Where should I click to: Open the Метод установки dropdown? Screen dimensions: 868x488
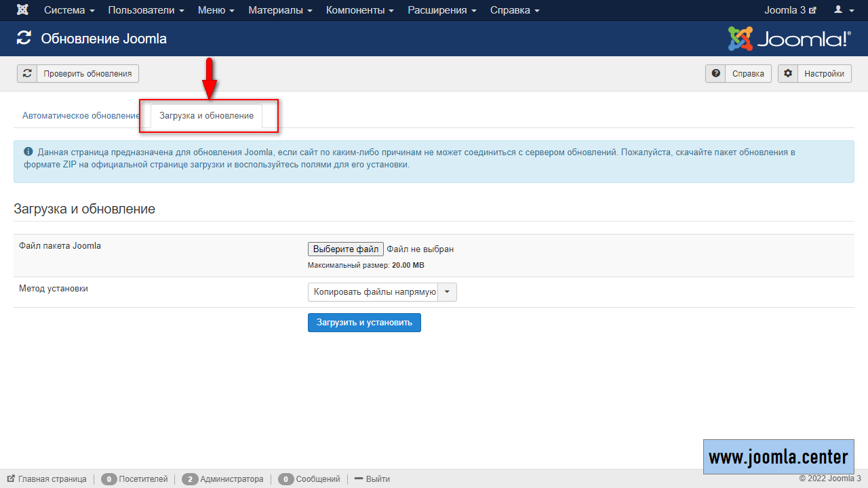click(382, 292)
